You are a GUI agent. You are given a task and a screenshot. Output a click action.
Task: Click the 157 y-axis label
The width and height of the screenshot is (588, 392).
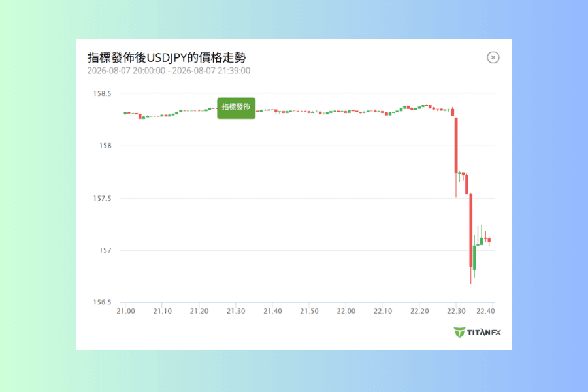pos(105,250)
